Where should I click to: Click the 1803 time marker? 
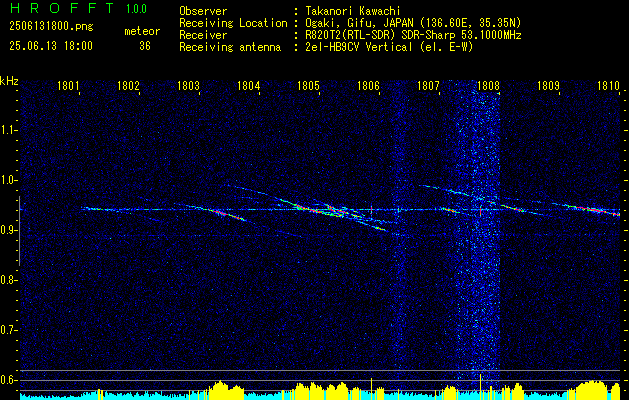click(188, 85)
